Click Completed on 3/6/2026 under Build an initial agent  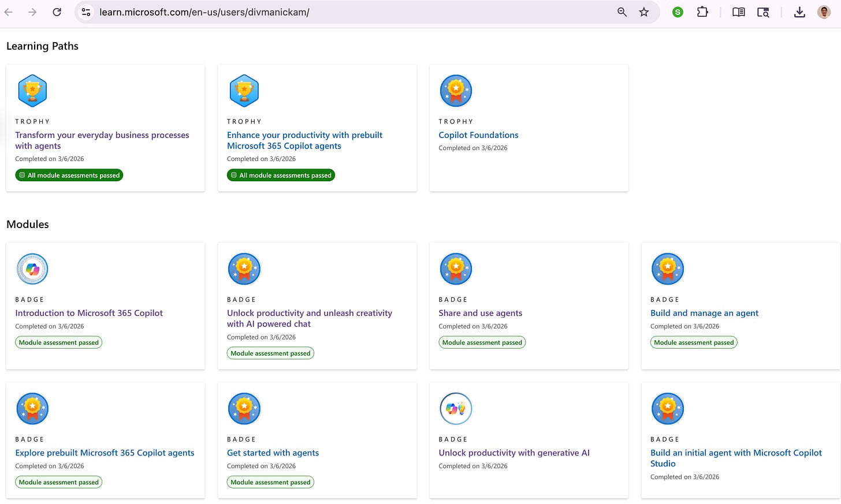coord(684,477)
